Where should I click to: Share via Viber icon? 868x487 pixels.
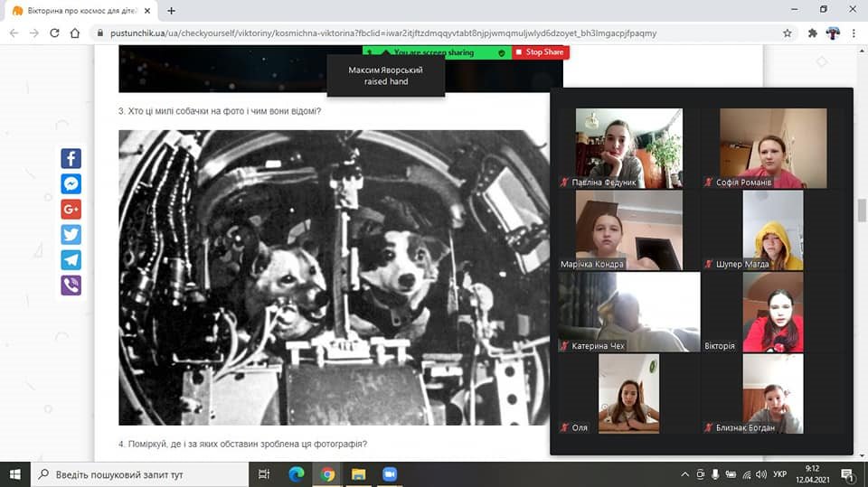[x=71, y=286]
